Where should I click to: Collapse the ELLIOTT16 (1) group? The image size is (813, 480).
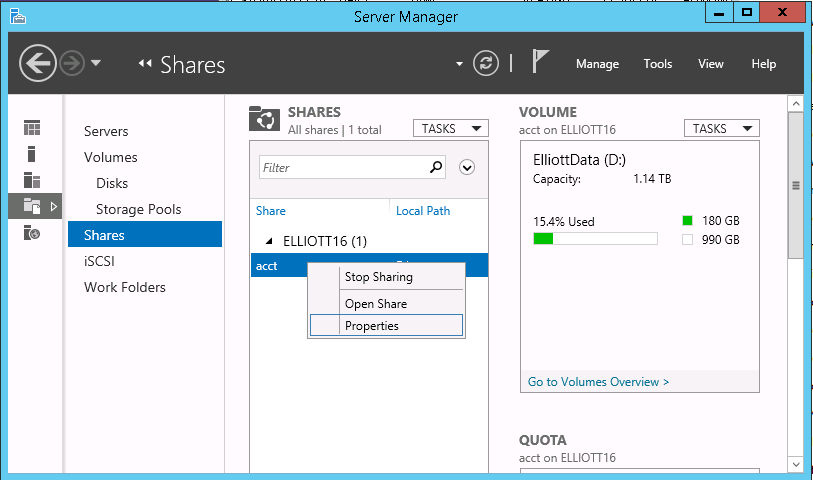pos(269,241)
